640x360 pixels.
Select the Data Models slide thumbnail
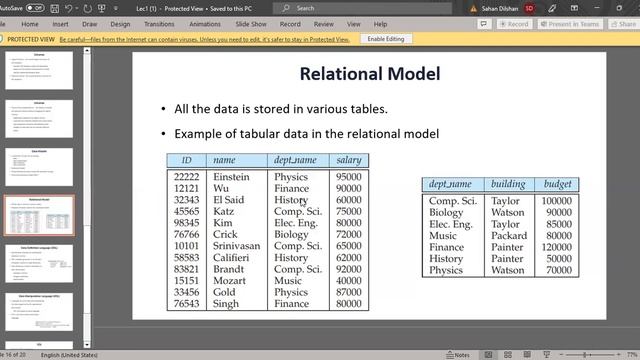coord(39,167)
